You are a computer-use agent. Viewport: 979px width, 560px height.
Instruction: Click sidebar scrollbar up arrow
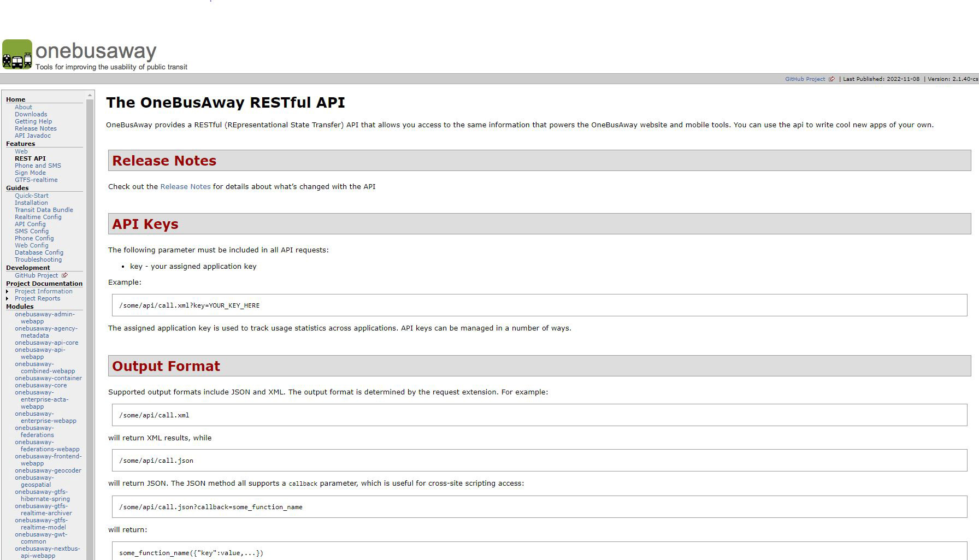click(90, 96)
